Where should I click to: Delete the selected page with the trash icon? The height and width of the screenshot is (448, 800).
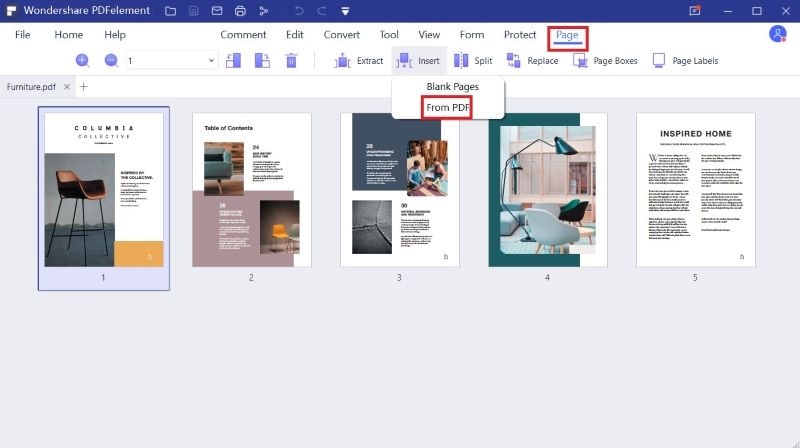(x=291, y=61)
